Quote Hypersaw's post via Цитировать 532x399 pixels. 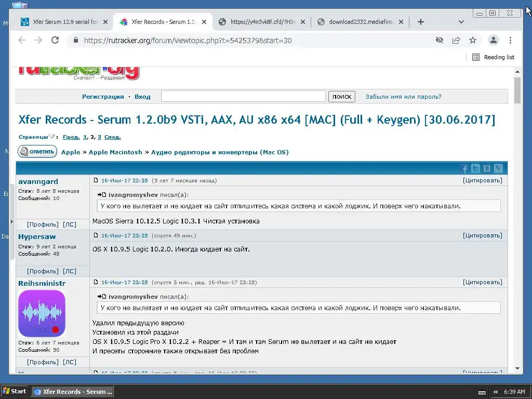[x=483, y=235]
